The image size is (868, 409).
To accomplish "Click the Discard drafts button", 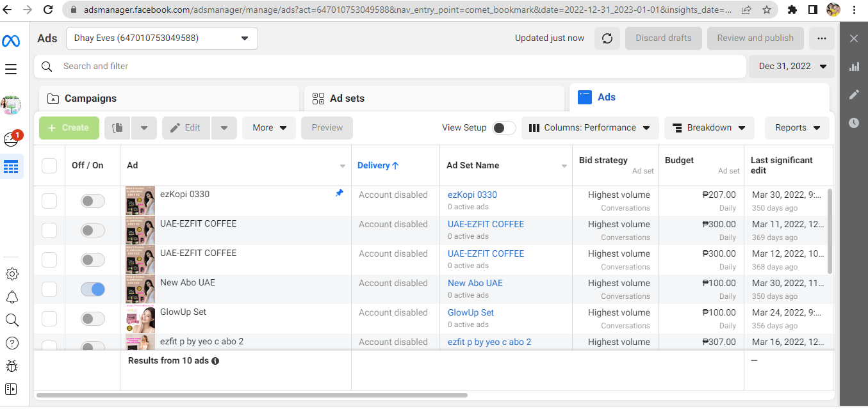I will point(664,38).
